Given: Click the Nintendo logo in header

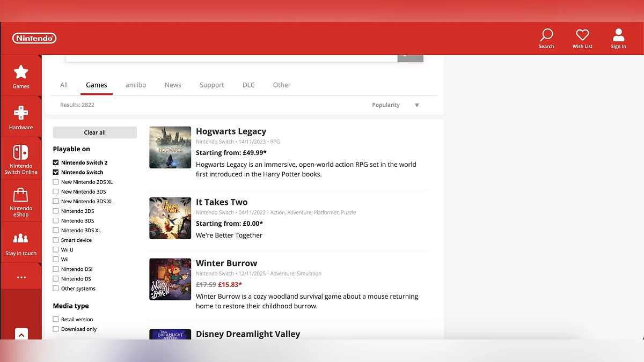Looking at the screenshot, I should [x=34, y=38].
